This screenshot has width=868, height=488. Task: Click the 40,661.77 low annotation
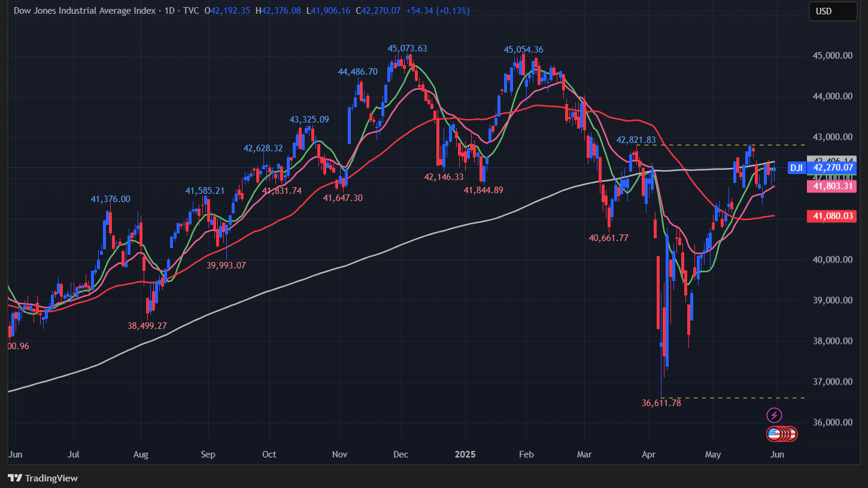point(608,237)
